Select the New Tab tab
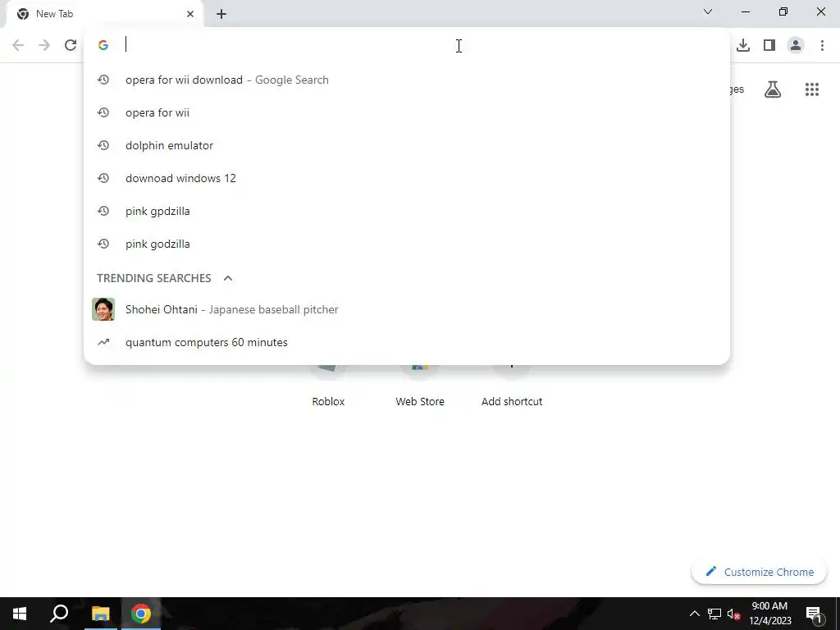840x630 pixels. pyautogui.click(x=104, y=14)
